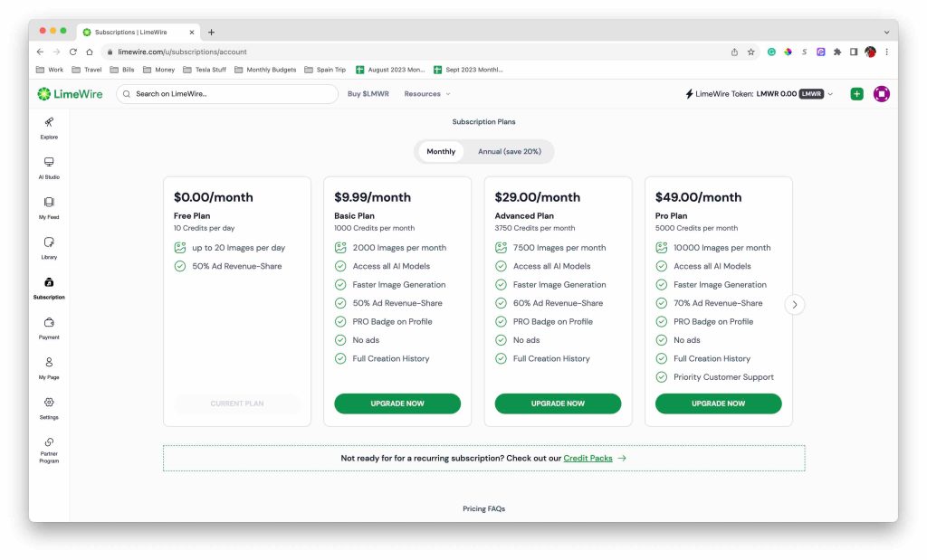Click Upgrade Now on Basic Plan
The width and height of the screenshot is (927, 560).
(397, 403)
